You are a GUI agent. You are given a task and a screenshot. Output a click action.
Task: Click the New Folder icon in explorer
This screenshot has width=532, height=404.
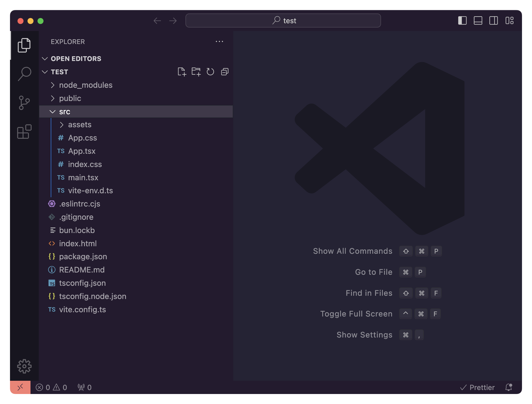coord(196,72)
